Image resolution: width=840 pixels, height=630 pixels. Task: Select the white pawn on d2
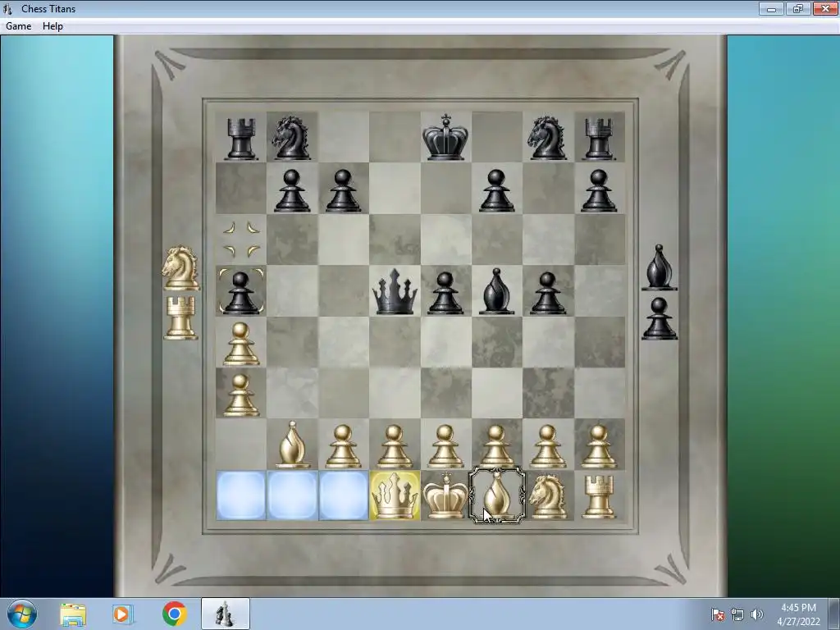point(395,446)
